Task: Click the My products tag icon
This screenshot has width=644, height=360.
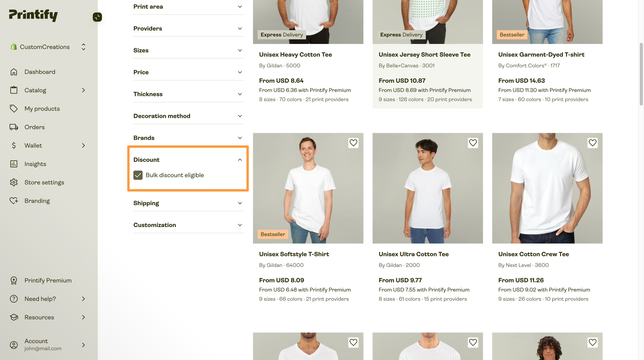Action: point(14,109)
